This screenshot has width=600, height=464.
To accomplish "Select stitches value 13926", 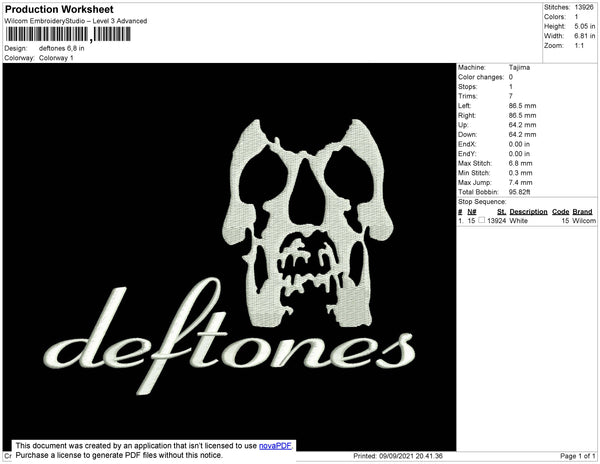I will click(584, 7).
